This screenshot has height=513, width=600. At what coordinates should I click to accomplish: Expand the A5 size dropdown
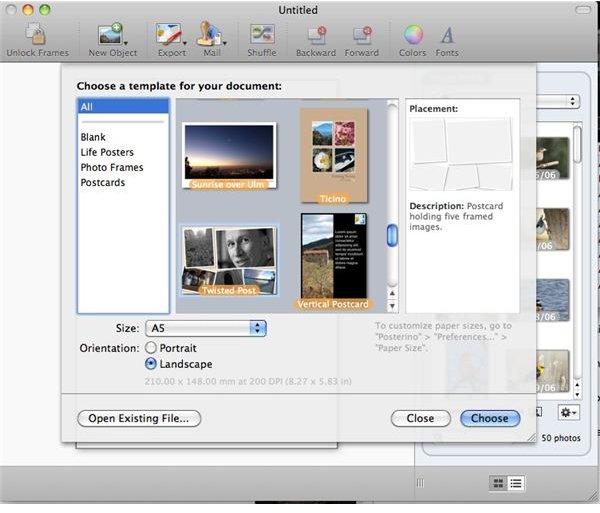click(257, 328)
